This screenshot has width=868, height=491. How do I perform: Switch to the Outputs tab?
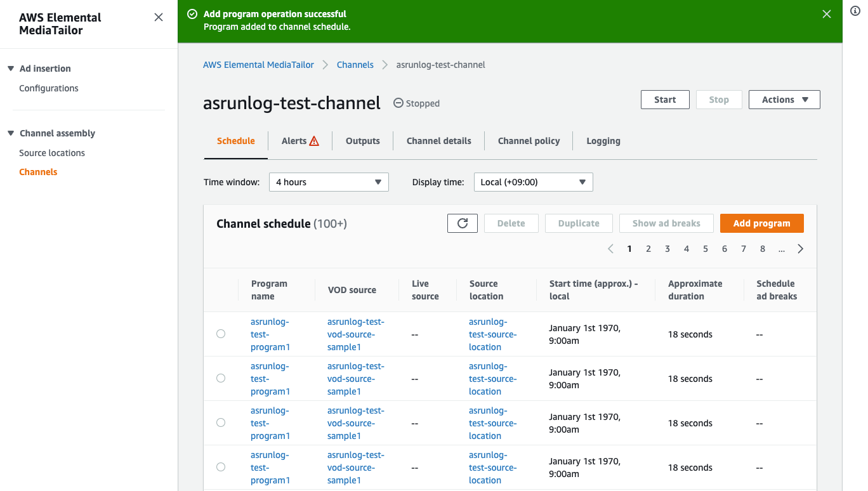[x=363, y=141]
